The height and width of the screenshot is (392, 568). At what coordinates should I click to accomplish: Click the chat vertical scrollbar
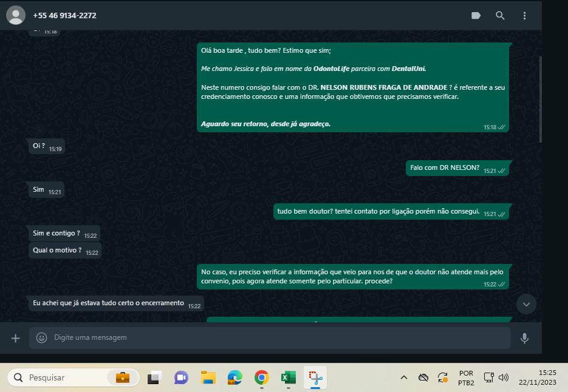(540, 100)
